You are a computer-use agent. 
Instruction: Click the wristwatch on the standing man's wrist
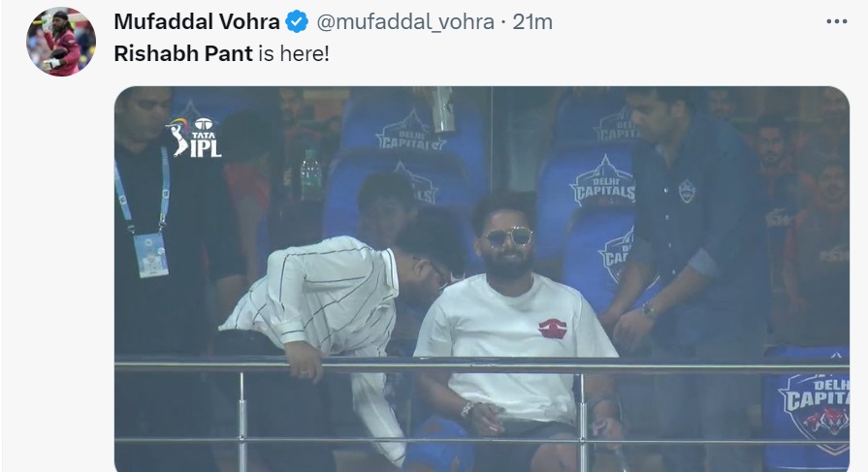tap(650, 311)
